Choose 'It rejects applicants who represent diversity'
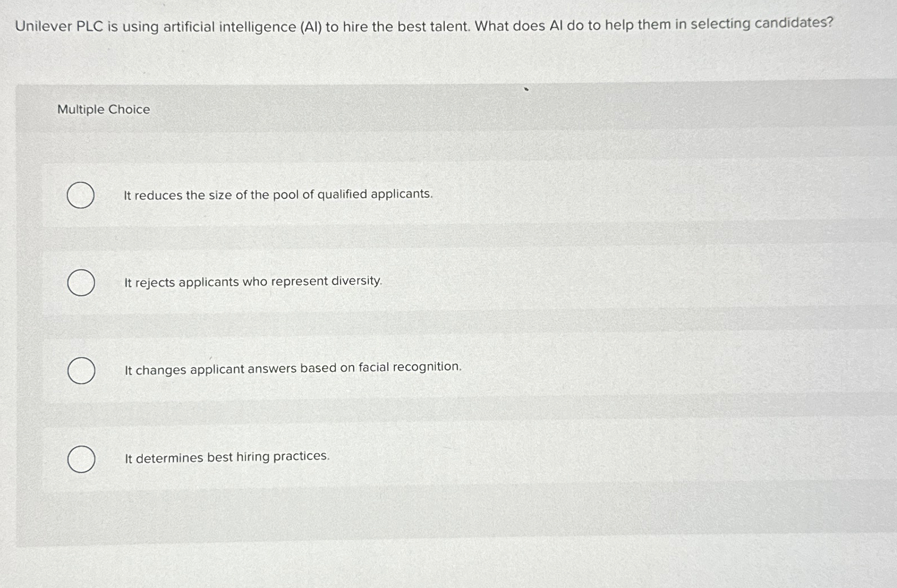Image resolution: width=897 pixels, height=588 pixels. tap(253, 282)
